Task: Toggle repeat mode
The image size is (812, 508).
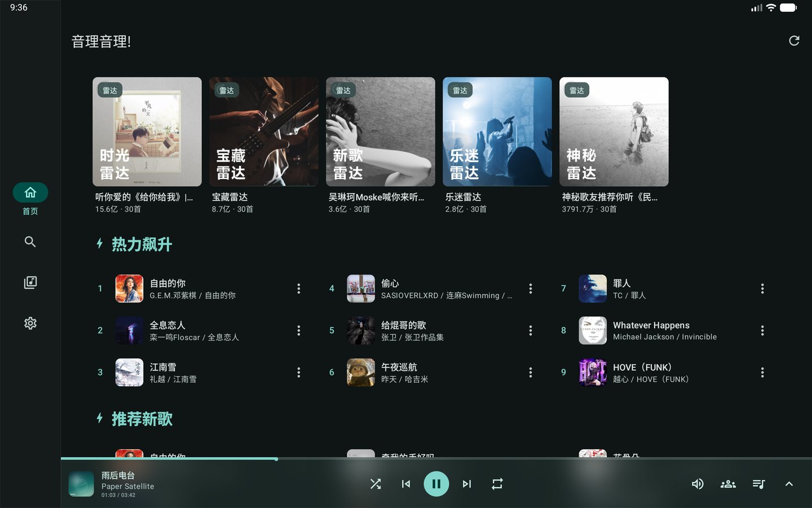Action: click(x=497, y=484)
